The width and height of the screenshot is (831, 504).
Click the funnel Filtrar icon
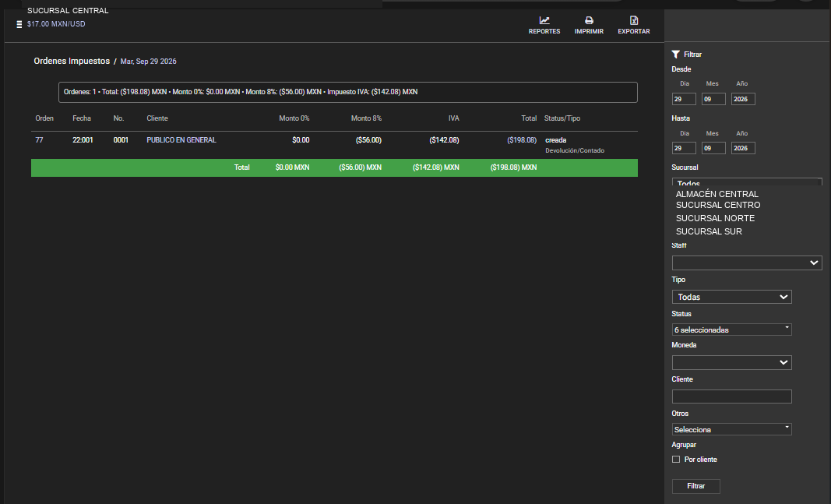point(676,54)
